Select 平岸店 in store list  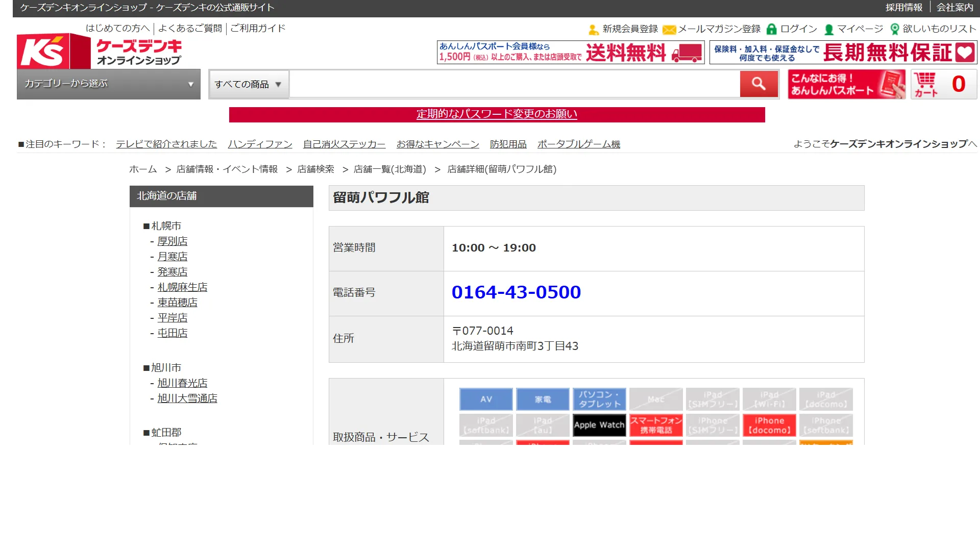173,318
